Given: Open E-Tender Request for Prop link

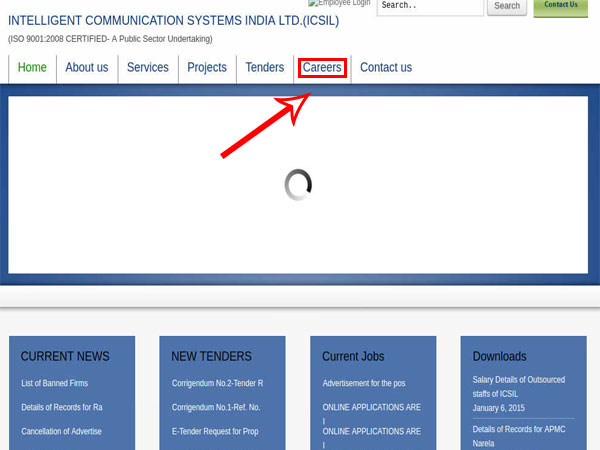Looking at the screenshot, I should click(215, 432).
